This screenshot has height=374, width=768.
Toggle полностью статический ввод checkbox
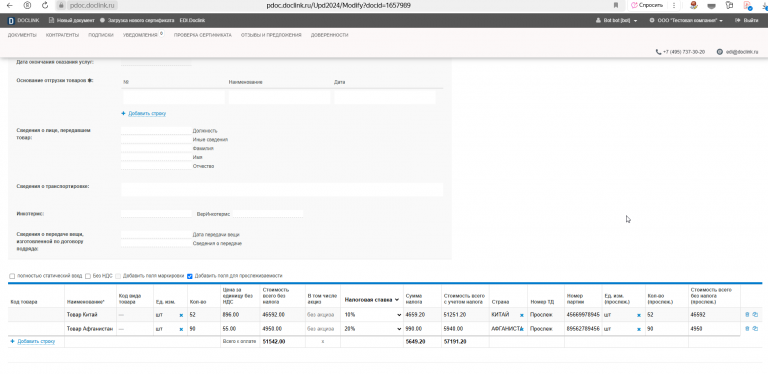pyautogui.click(x=12, y=276)
